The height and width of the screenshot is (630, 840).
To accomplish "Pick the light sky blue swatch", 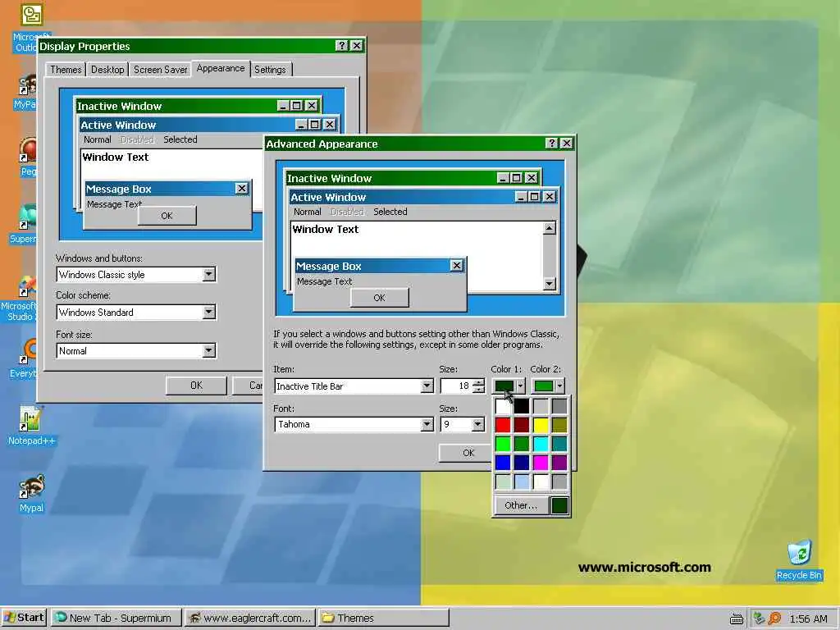I will (522, 482).
